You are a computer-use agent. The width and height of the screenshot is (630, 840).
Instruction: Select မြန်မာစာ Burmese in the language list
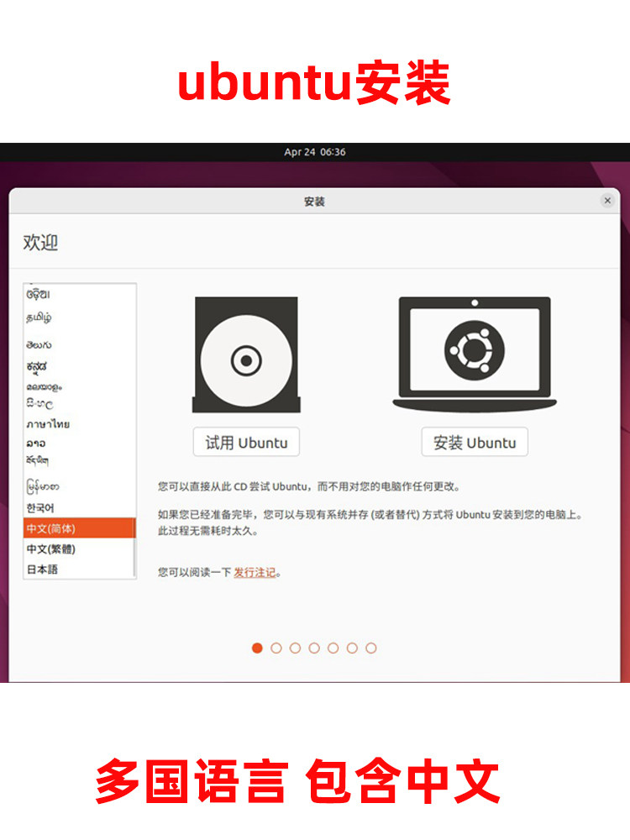[79, 486]
